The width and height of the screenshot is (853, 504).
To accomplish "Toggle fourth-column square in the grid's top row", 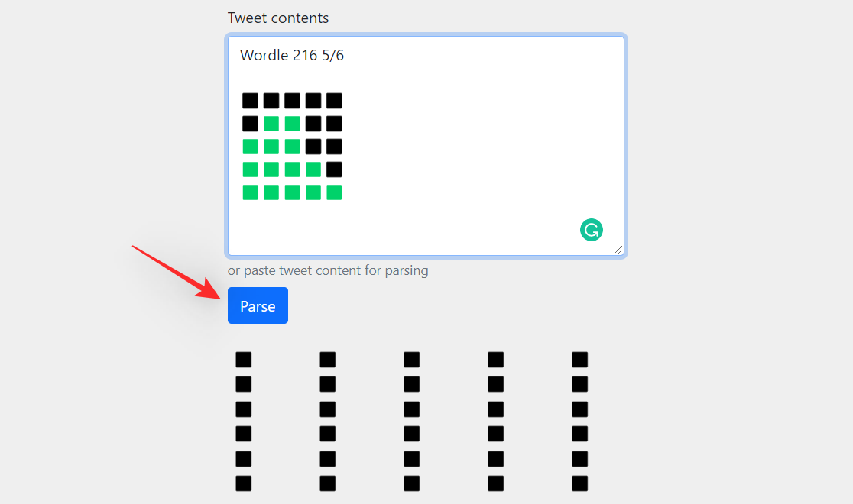I will (x=496, y=360).
